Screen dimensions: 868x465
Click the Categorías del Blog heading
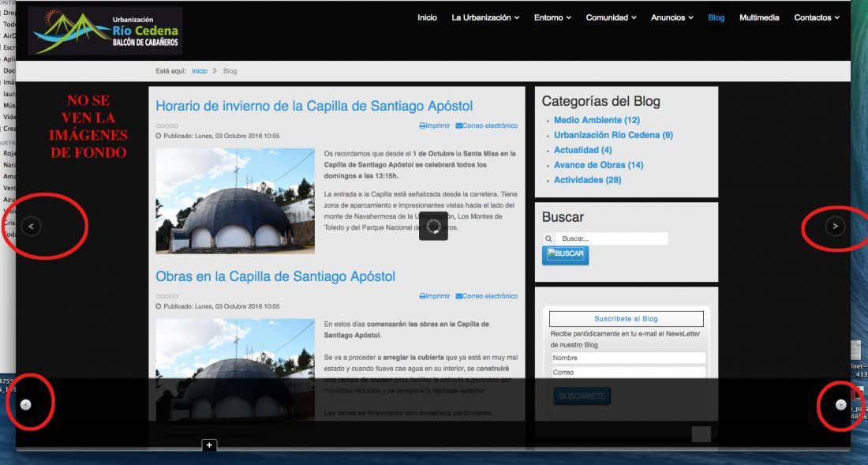coord(600,101)
